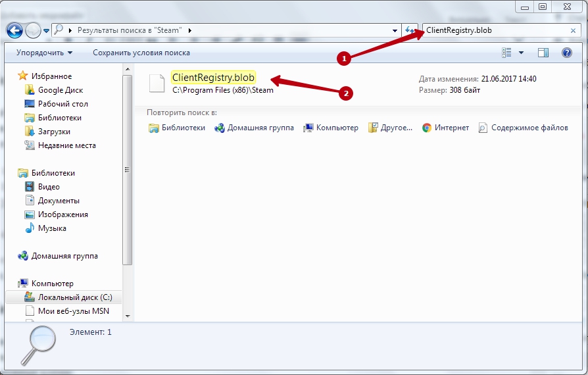Click the picture icon beside Изображения

30,214
